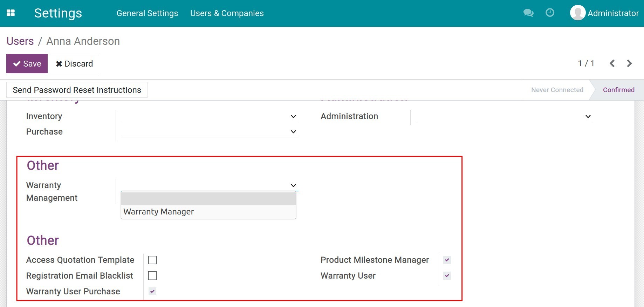Open the General Settings menu
The image size is (644, 307).
147,13
